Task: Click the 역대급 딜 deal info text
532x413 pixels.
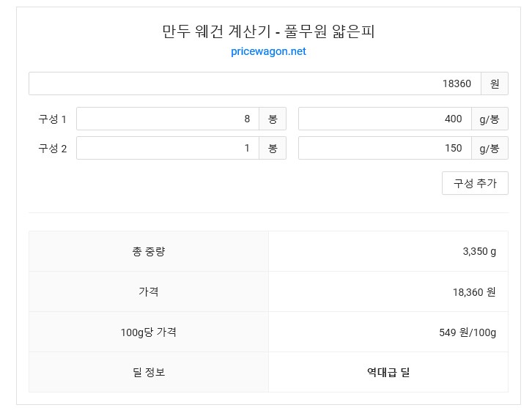Action: 388,372
